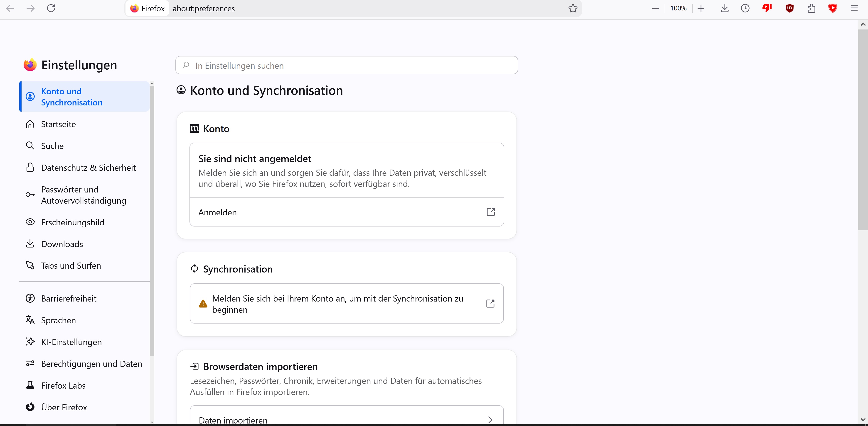Switch to Datenschutz & Sicherheit
The width and height of the screenshot is (868, 426).
click(85, 168)
